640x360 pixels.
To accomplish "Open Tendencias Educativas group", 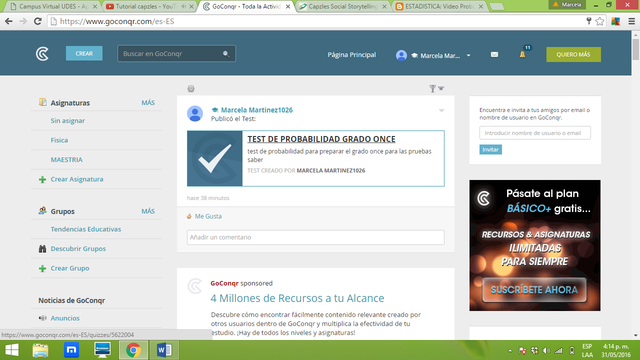I will [x=86, y=229].
